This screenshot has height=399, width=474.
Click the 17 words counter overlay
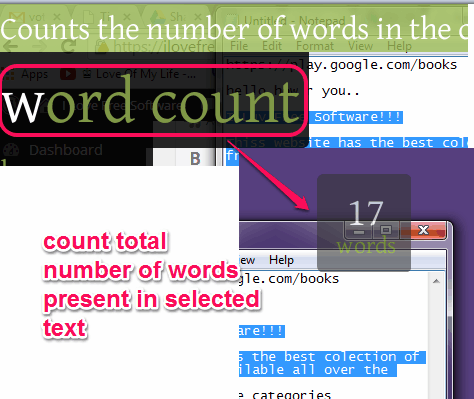click(364, 223)
